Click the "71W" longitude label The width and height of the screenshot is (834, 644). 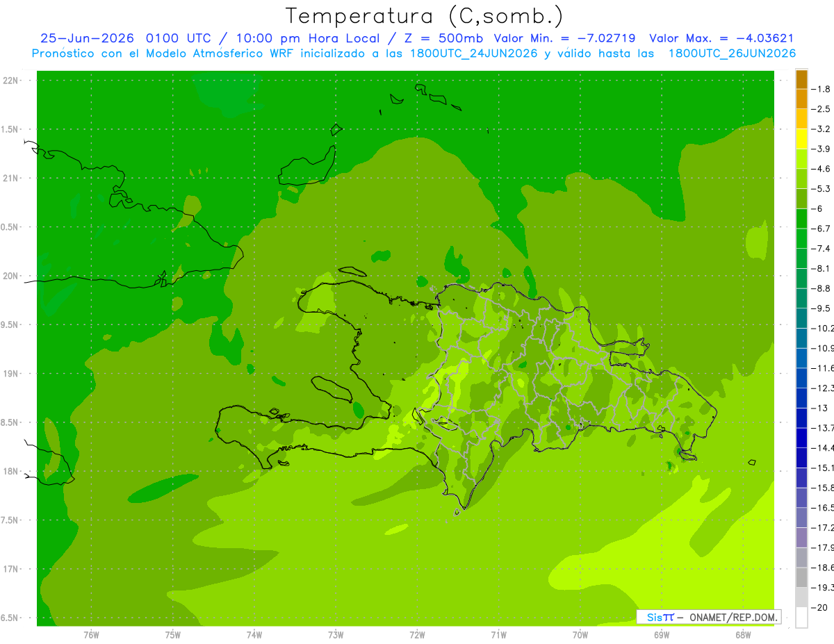tap(498, 634)
